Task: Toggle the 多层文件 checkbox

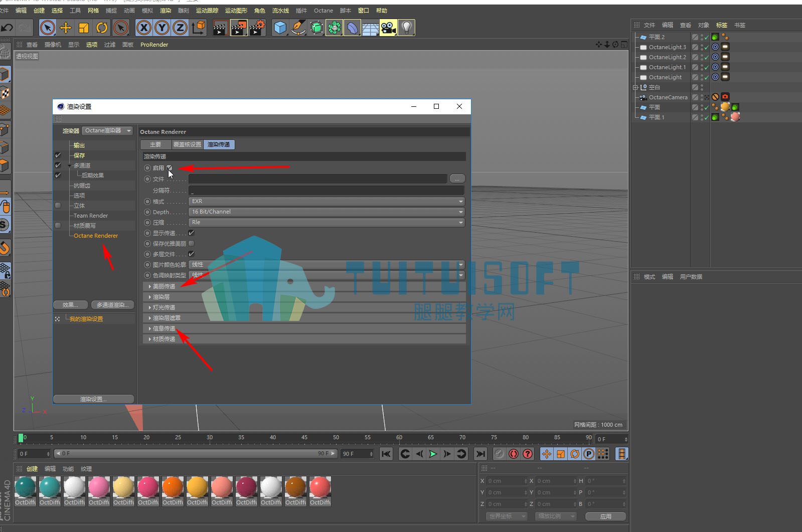Action: 191,254
